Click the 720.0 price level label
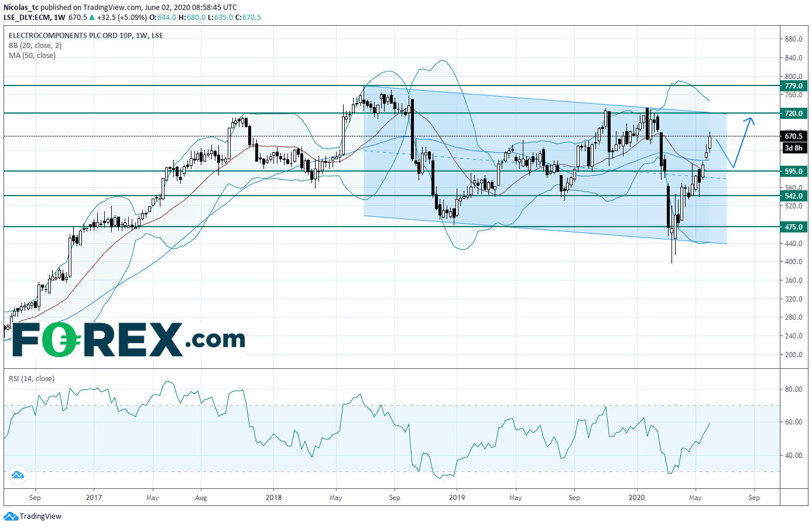812x527 pixels. [794, 113]
